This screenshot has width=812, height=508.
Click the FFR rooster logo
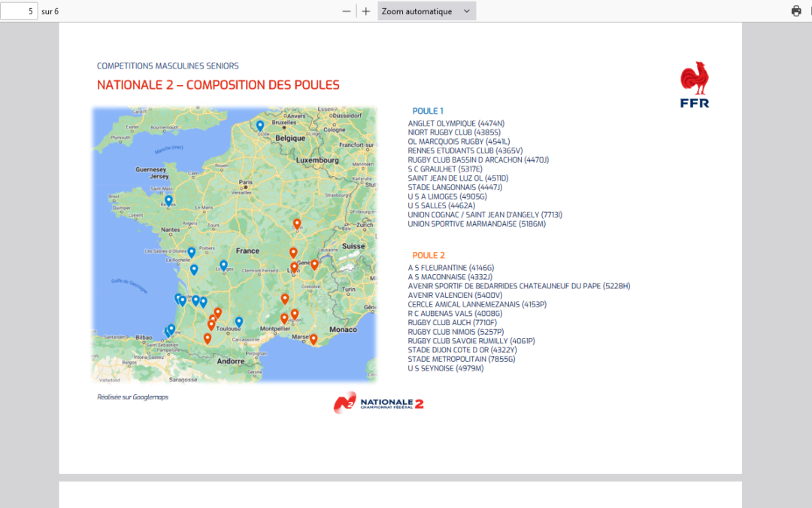(695, 84)
